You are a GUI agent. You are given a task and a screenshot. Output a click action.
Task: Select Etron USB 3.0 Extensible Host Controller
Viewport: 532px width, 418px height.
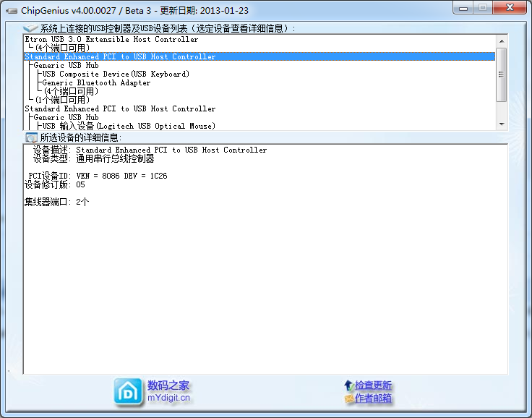[259, 39]
